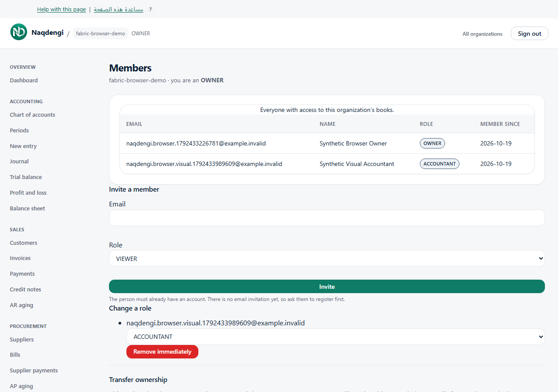The width and height of the screenshot is (558, 392).
Task: Open the Balance sheet report
Action: tap(27, 209)
